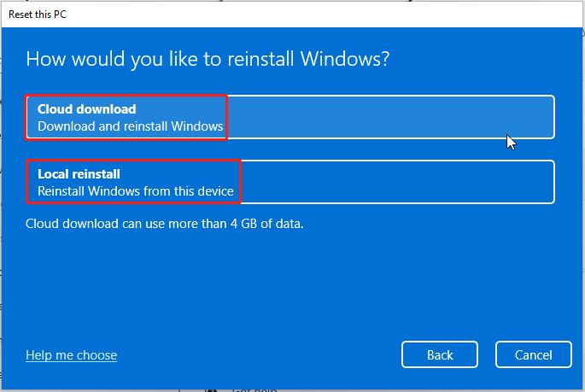Image resolution: width=585 pixels, height=392 pixels.
Task: Click the partially hidden icon beside Get help
Action: coord(210,389)
